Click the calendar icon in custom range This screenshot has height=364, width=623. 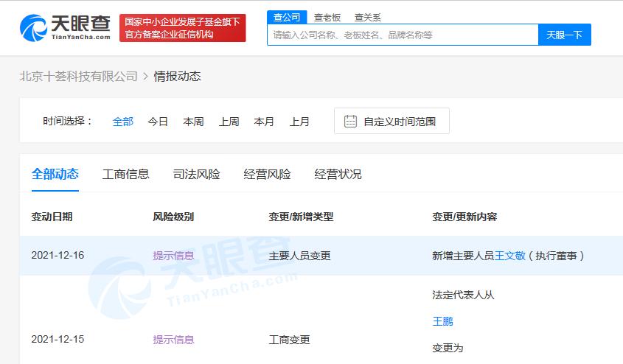click(x=350, y=121)
